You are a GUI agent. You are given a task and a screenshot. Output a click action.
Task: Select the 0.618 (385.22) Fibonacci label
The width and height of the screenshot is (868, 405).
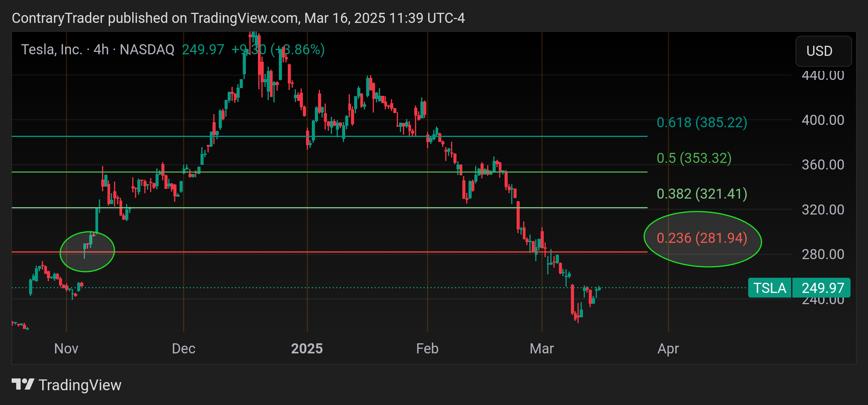click(x=702, y=123)
